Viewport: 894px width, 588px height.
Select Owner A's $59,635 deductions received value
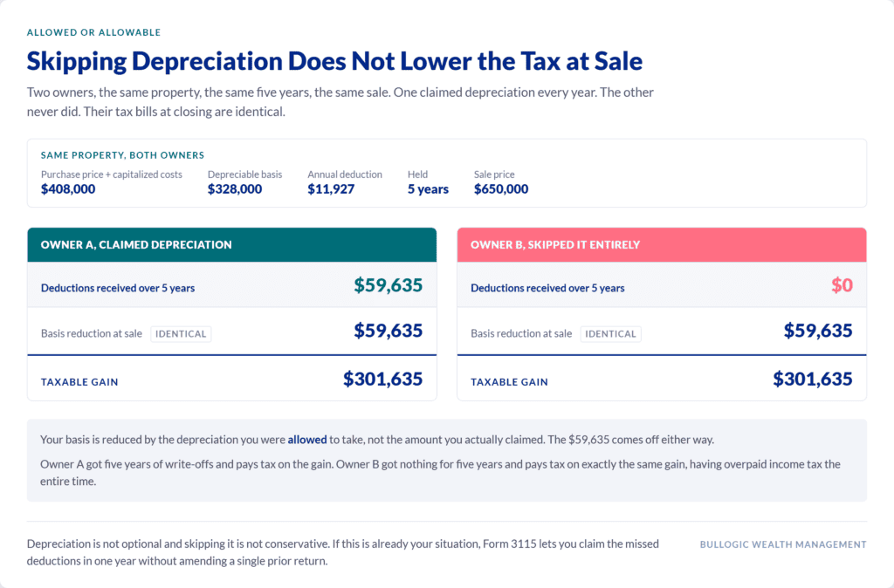coord(389,285)
